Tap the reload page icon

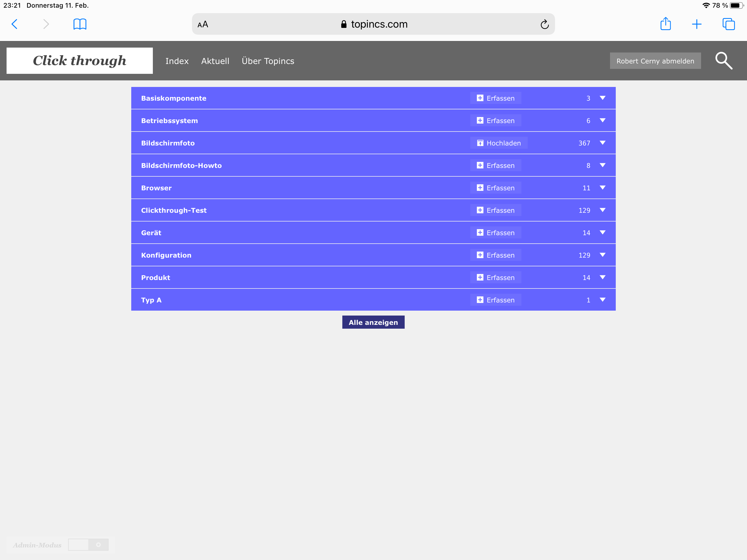[x=544, y=24]
